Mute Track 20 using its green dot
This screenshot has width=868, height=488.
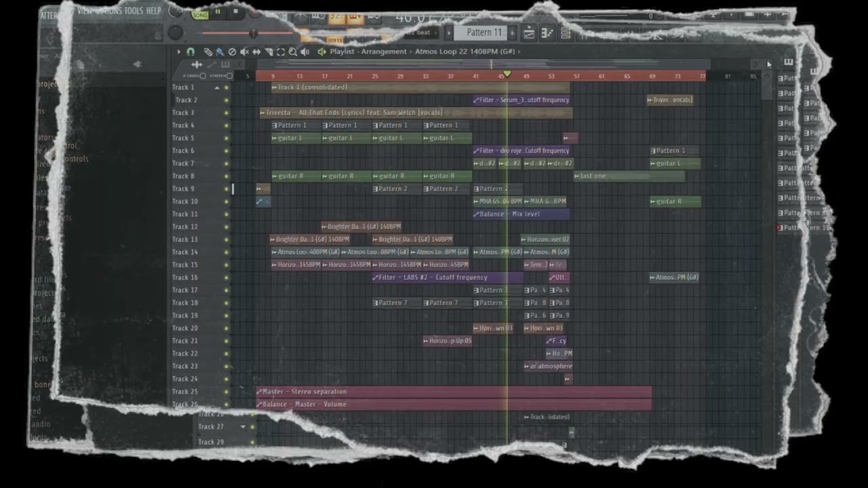[226, 328]
